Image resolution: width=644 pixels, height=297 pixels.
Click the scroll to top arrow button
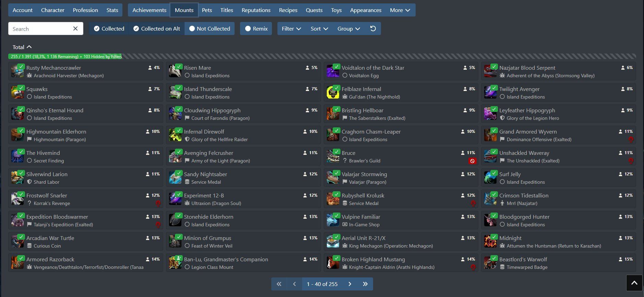(634, 283)
